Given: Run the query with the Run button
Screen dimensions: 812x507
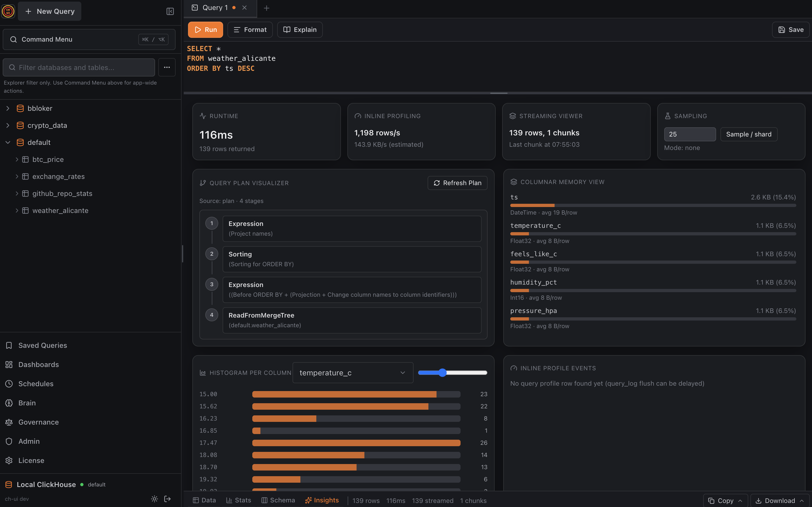Looking at the screenshot, I should pos(205,29).
